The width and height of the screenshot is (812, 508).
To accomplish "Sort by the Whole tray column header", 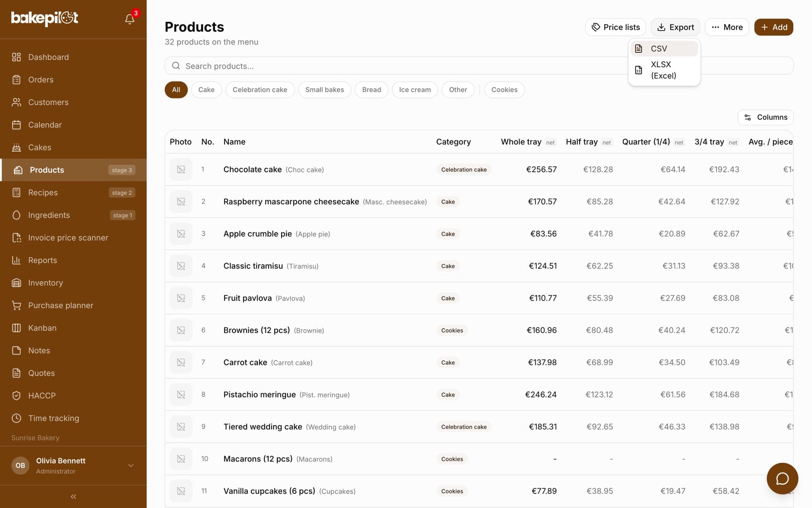I will click(528, 142).
